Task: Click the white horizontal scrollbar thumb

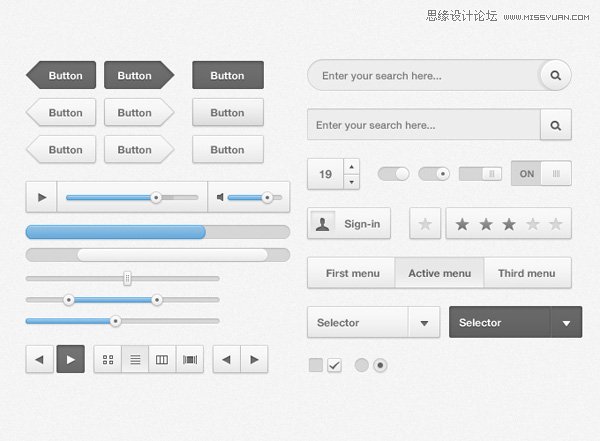Action: (172, 255)
